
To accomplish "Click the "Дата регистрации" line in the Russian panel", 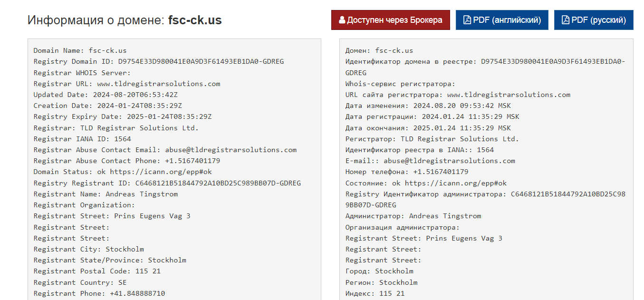I will pos(432,116).
